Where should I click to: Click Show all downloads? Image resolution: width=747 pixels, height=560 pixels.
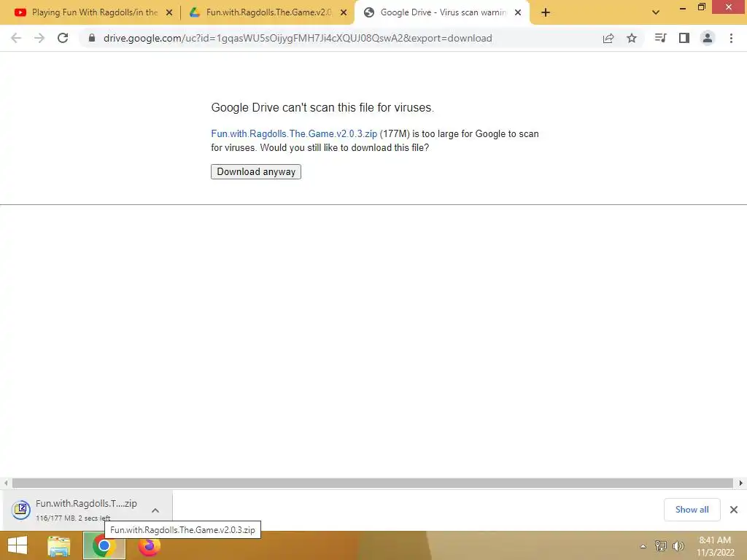(x=692, y=510)
